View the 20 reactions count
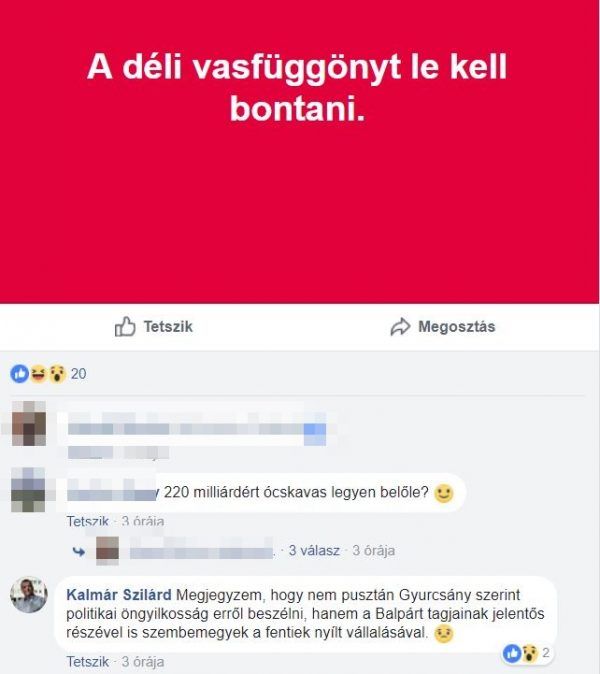 coord(79,374)
